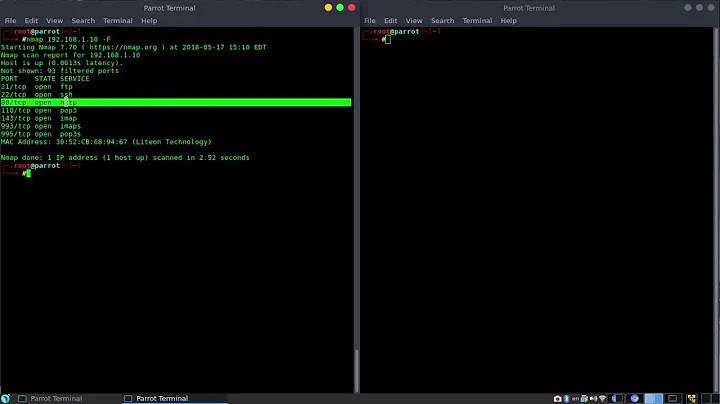This screenshot has height=404, width=720.
Task: Click the window list icon in the panel
Action: (x=673, y=398)
